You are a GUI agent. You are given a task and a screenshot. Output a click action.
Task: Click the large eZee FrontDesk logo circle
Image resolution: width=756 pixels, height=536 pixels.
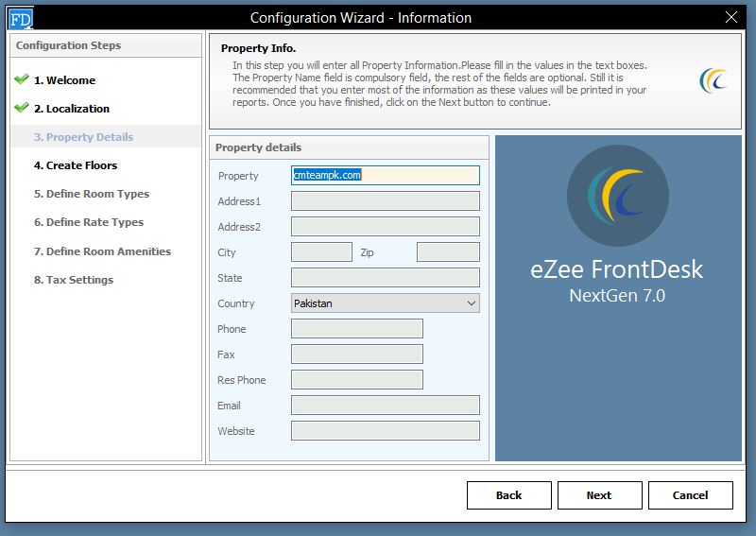click(x=618, y=196)
